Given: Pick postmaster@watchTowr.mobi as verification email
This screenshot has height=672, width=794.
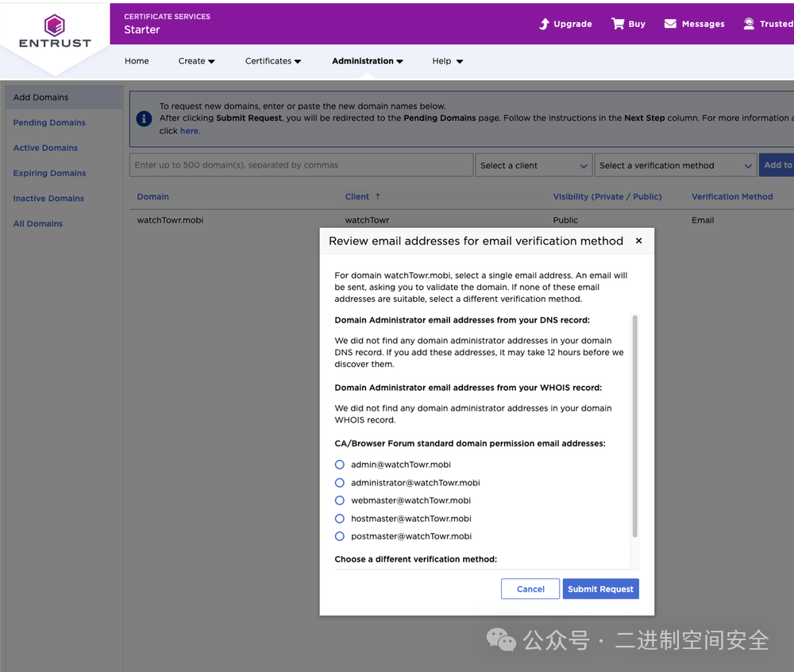Looking at the screenshot, I should (x=339, y=536).
